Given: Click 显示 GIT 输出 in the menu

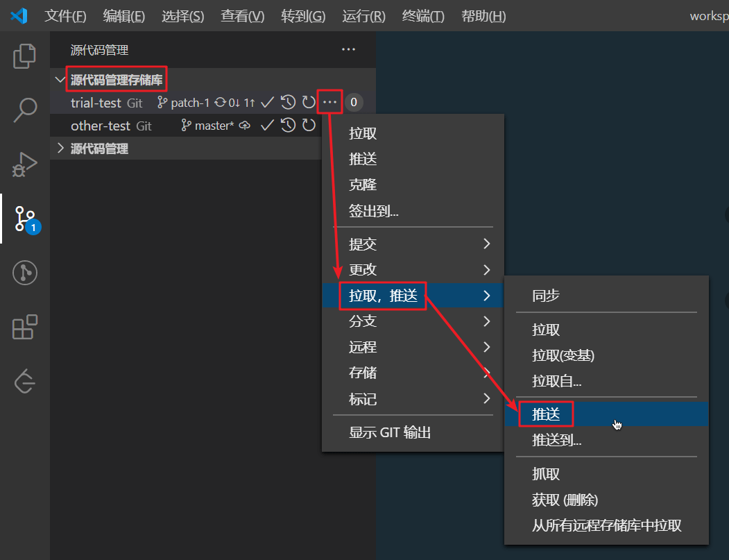Looking at the screenshot, I should point(391,432).
